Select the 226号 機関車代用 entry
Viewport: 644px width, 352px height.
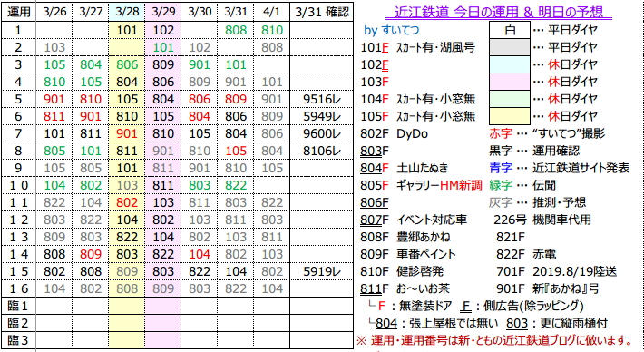click(x=542, y=220)
